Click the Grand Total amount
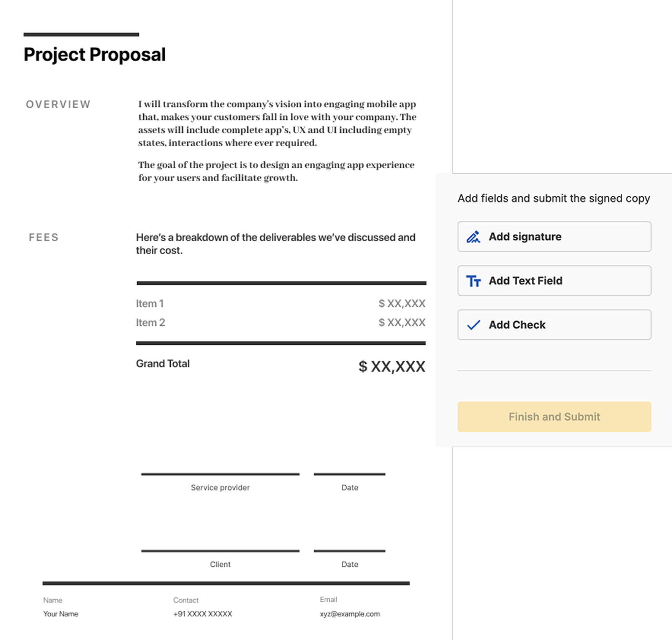 [391, 366]
